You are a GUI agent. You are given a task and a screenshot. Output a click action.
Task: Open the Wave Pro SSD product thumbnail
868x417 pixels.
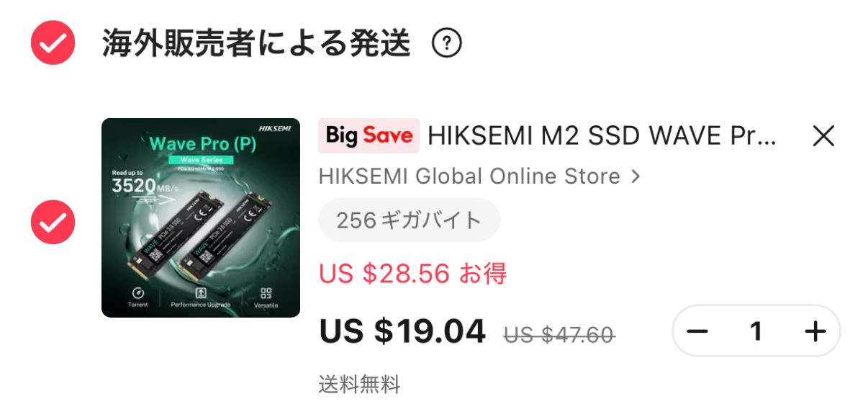coord(201,218)
